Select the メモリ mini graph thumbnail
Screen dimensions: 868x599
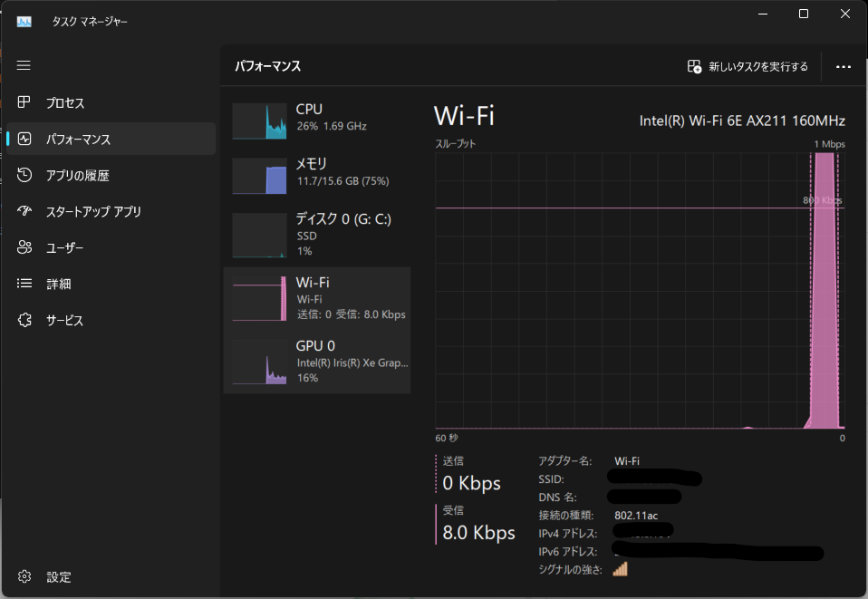(x=260, y=176)
